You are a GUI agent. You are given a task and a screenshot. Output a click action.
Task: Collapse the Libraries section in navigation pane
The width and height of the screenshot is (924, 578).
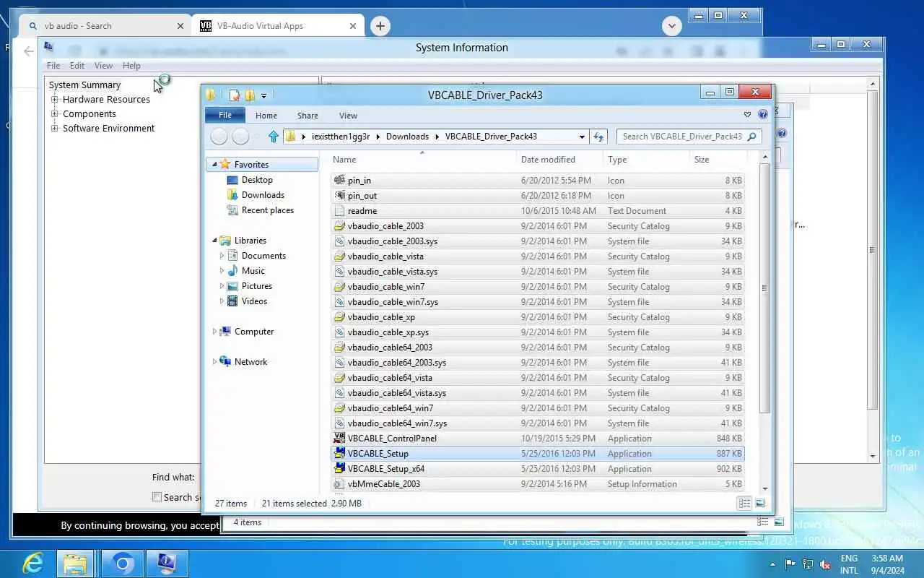(x=214, y=241)
